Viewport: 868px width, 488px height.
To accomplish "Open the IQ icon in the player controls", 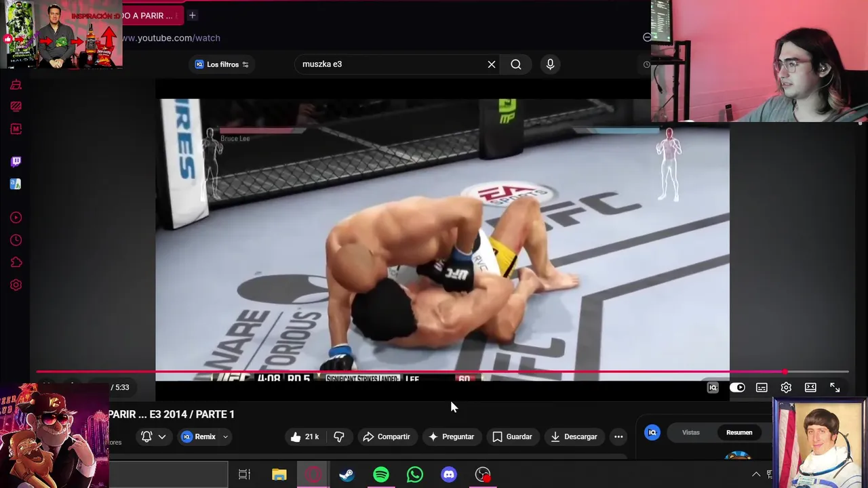I will pos(713,388).
